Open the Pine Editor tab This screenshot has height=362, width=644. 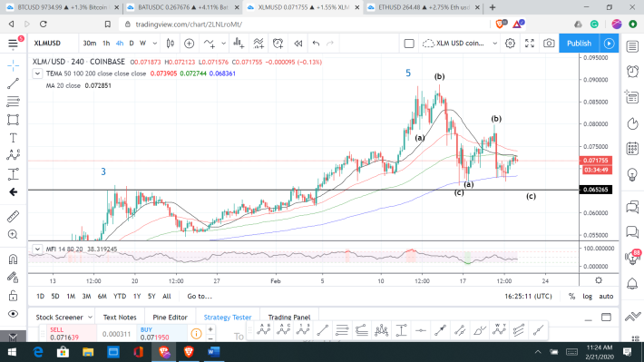coord(170,318)
